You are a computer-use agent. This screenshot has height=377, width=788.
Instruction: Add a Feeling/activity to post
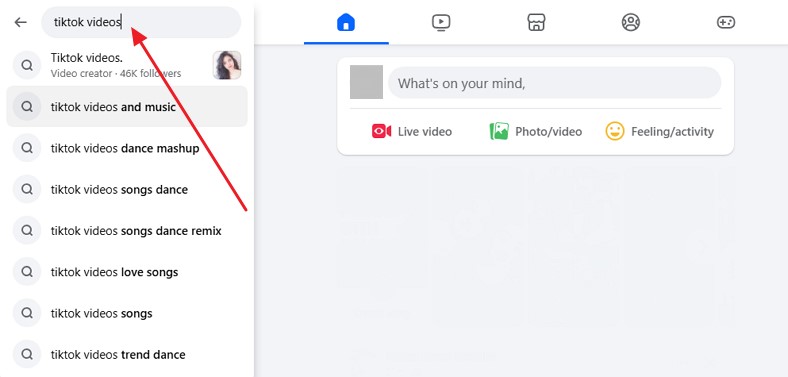659,132
